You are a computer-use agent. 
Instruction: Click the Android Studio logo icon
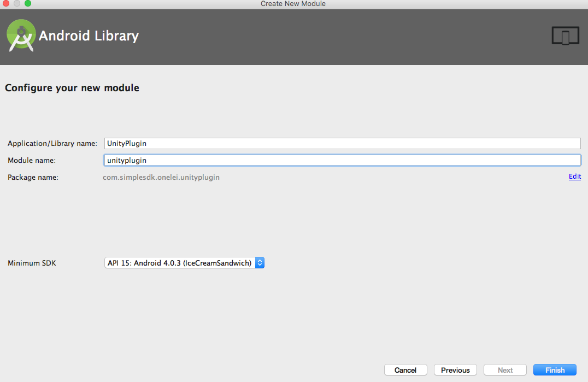[21, 36]
